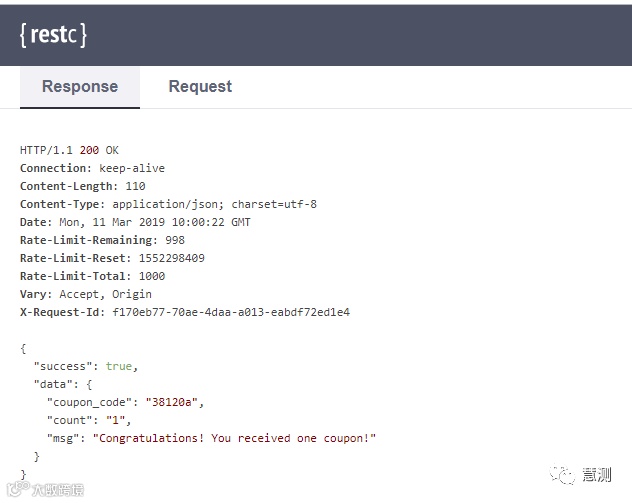Click the X-Request-Id UUID value
Image resolution: width=632 pixels, height=503 pixels.
pyautogui.click(x=231, y=312)
